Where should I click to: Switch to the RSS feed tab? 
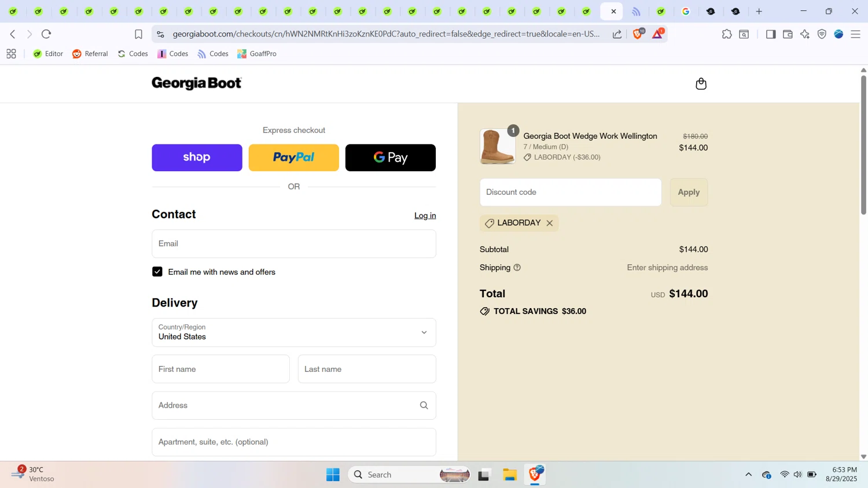tap(636, 12)
